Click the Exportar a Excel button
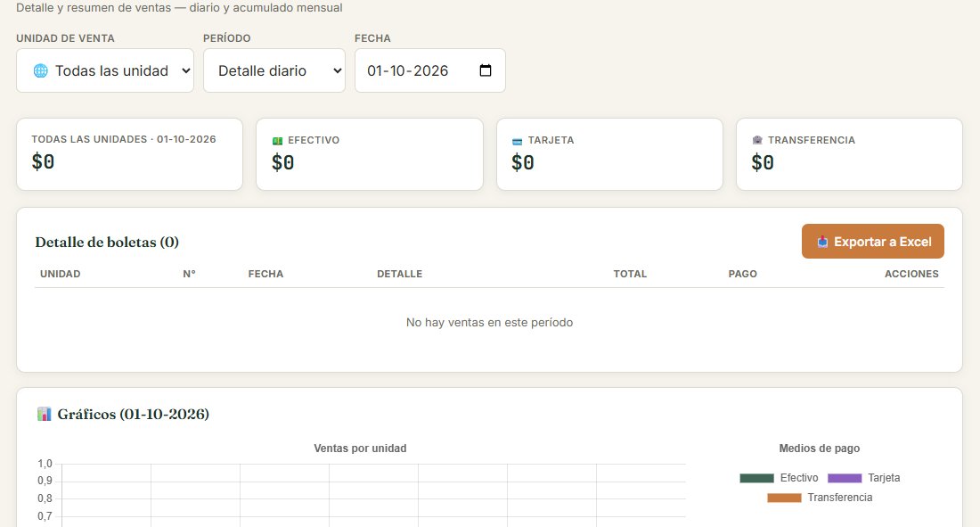 (x=872, y=242)
